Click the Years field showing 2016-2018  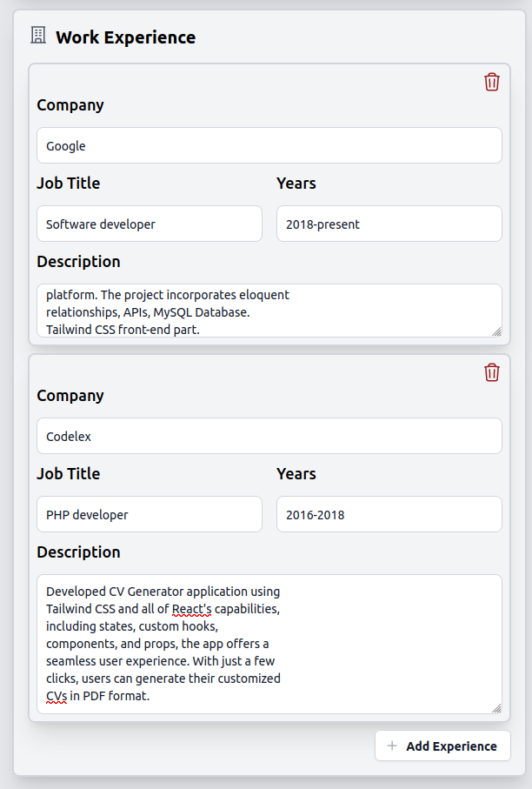[x=389, y=514]
